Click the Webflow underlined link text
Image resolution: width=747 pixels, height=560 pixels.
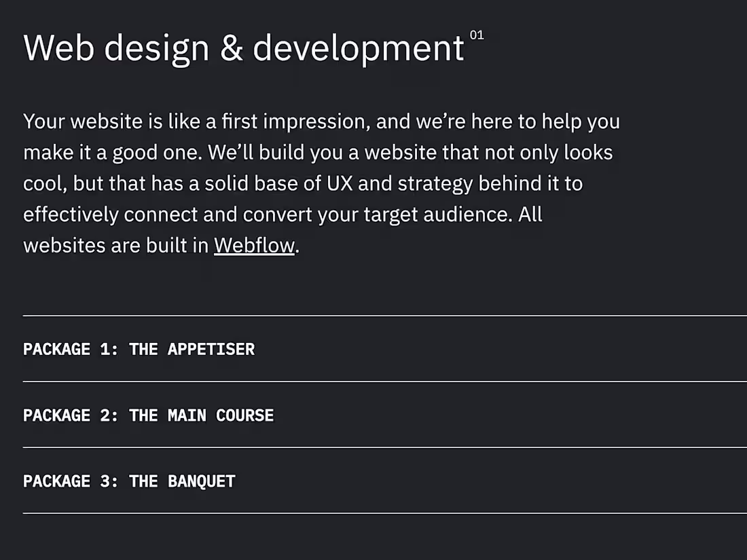point(253,244)
